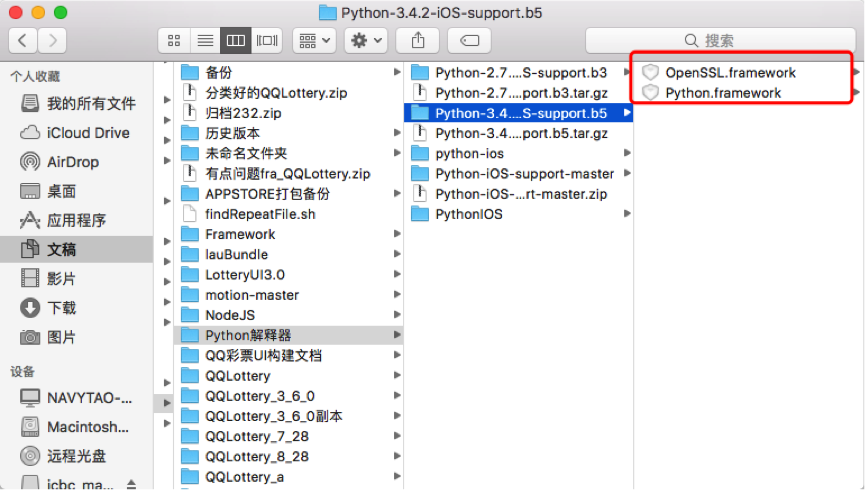Expand arrow next to NodeJS folder
865x490 pixels.
point(397,315)
